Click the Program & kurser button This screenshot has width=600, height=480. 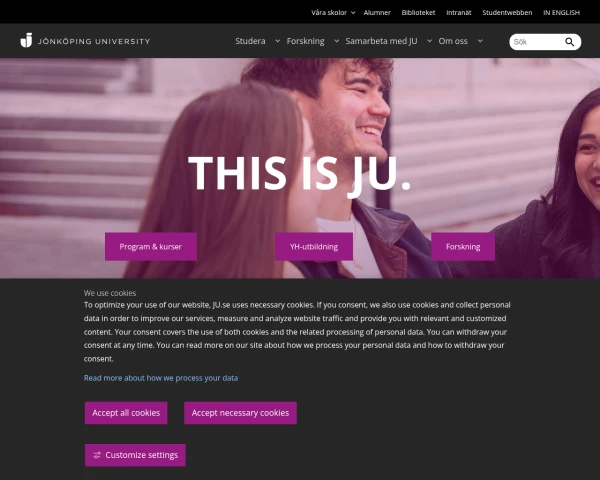pyautogui.click(x=151, y=247)
